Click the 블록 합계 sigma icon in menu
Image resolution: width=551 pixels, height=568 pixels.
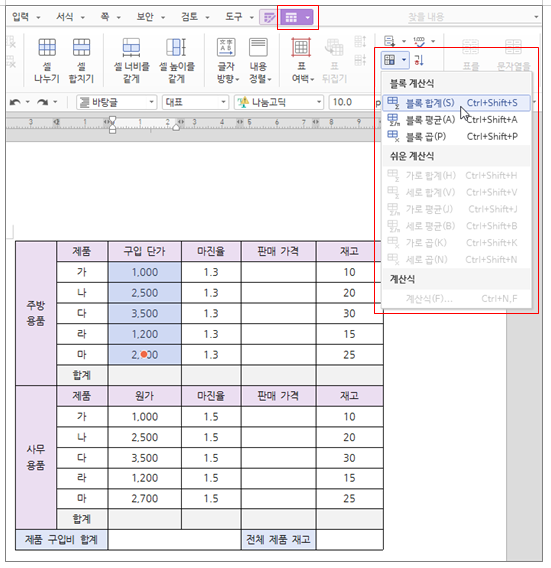393,103
